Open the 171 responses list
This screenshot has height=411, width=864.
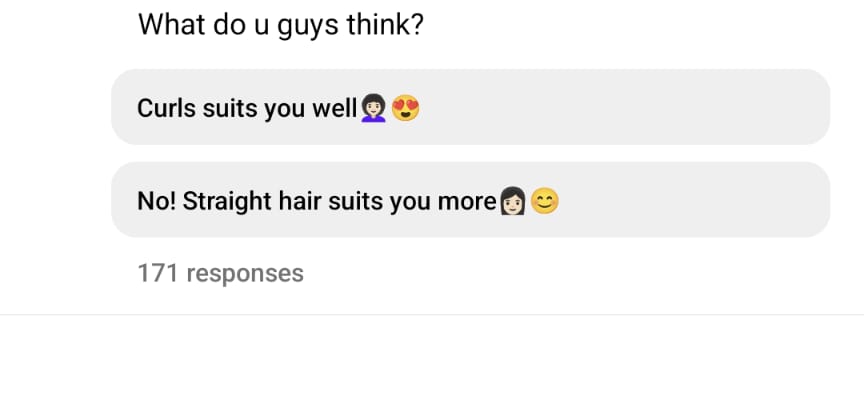pos(220,273)
